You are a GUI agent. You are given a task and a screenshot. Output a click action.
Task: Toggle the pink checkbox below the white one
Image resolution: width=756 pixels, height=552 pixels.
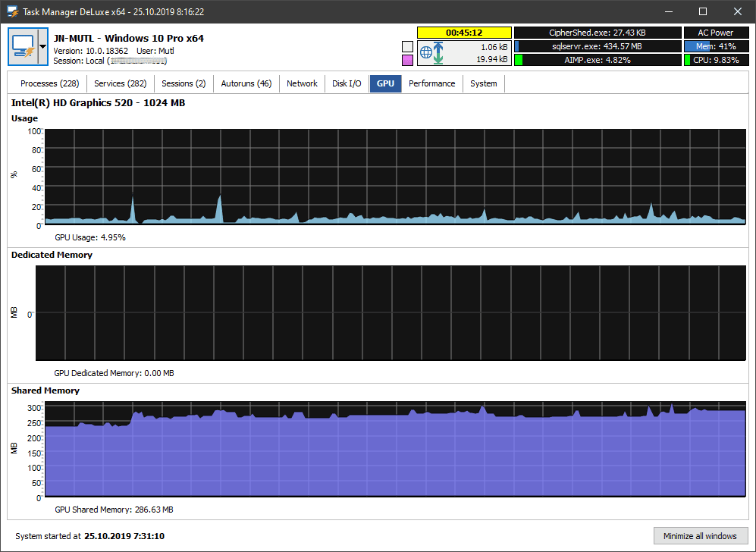pos(406,59)
